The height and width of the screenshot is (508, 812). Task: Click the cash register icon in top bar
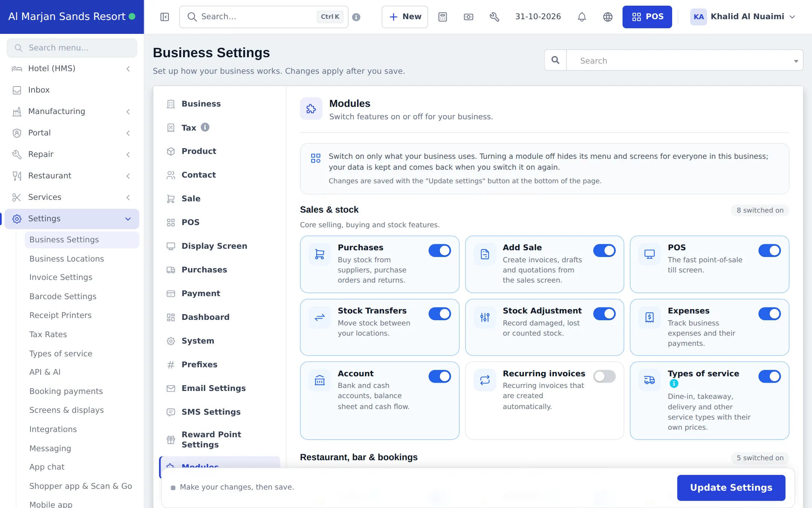[x=468, y=17]
